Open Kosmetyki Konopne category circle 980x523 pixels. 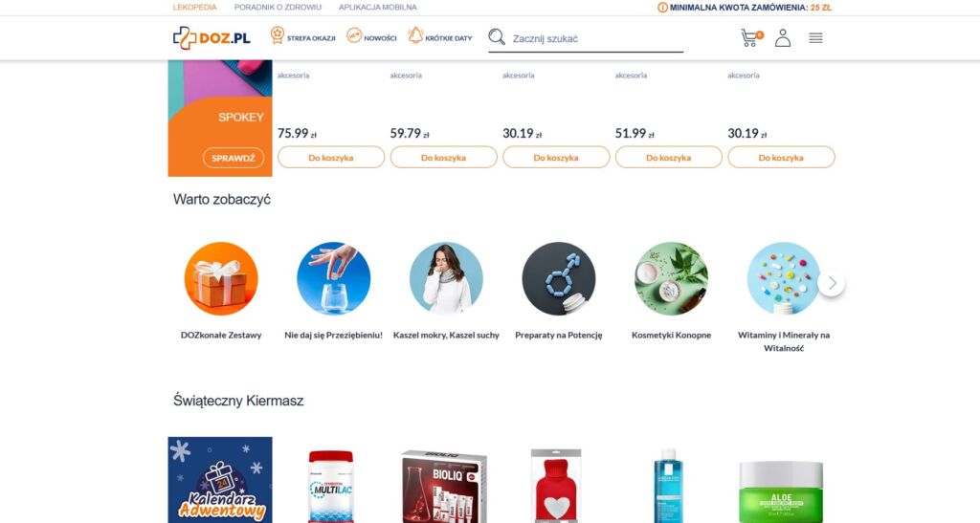(671, 278)
